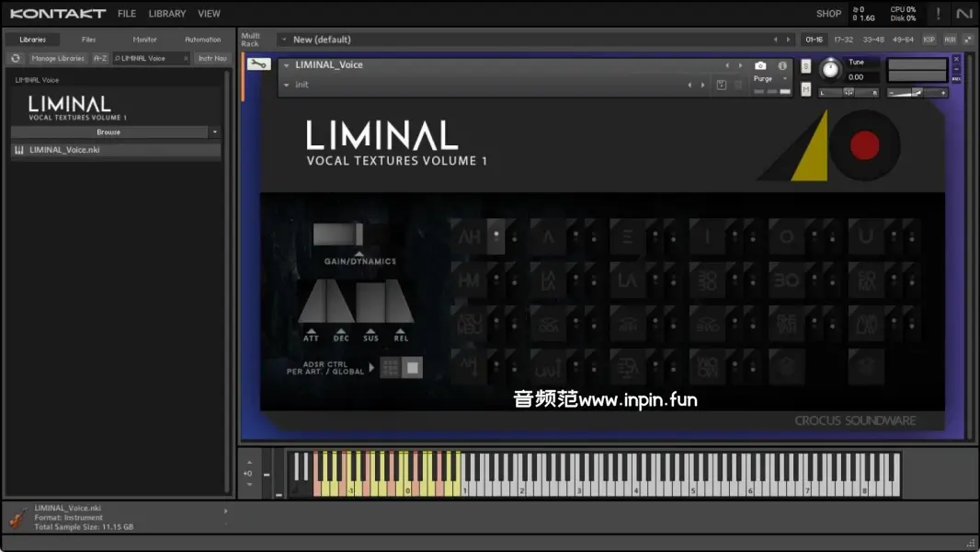Image resolution: width=980 pixels, height=552 pixels.
Task: Click the rack header minimize view icon
Action: point(967,40)
